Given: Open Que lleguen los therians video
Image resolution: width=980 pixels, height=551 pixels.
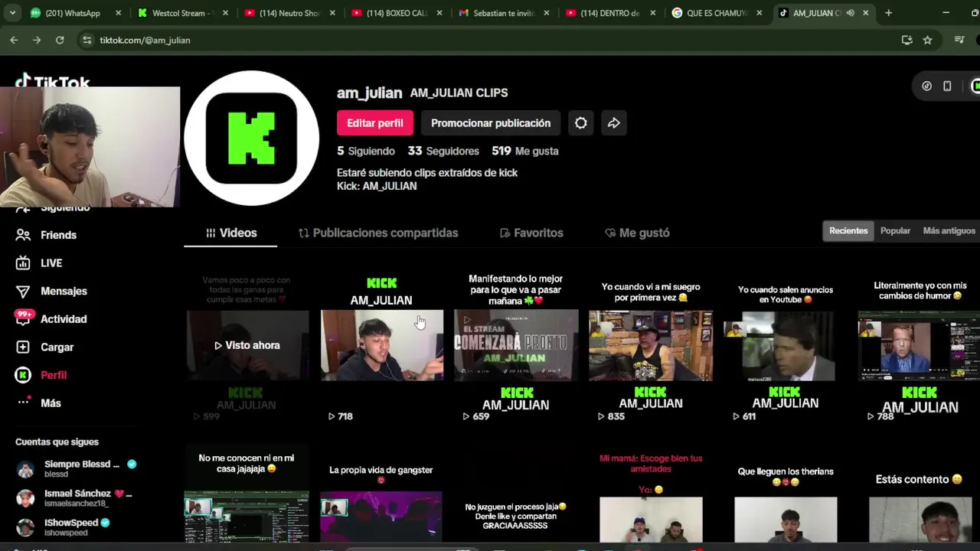Looking at the screenshot, I should click(x=785, y=494).
